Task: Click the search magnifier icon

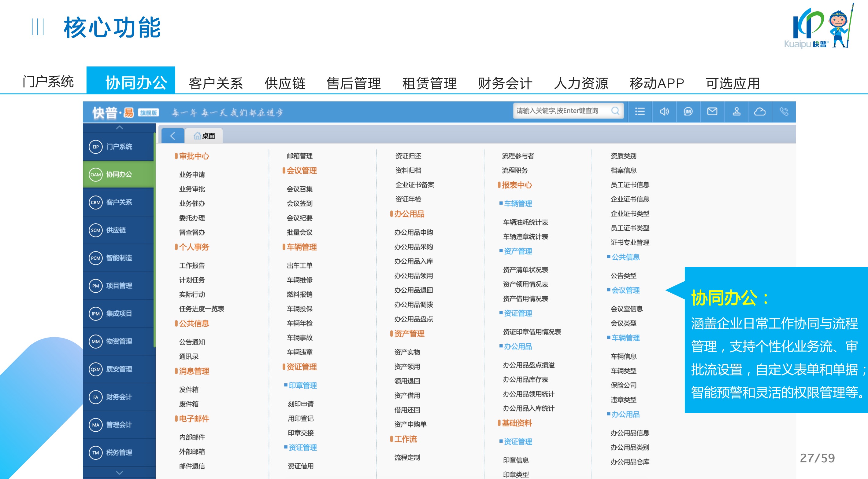Action: [x=615, y=111]
